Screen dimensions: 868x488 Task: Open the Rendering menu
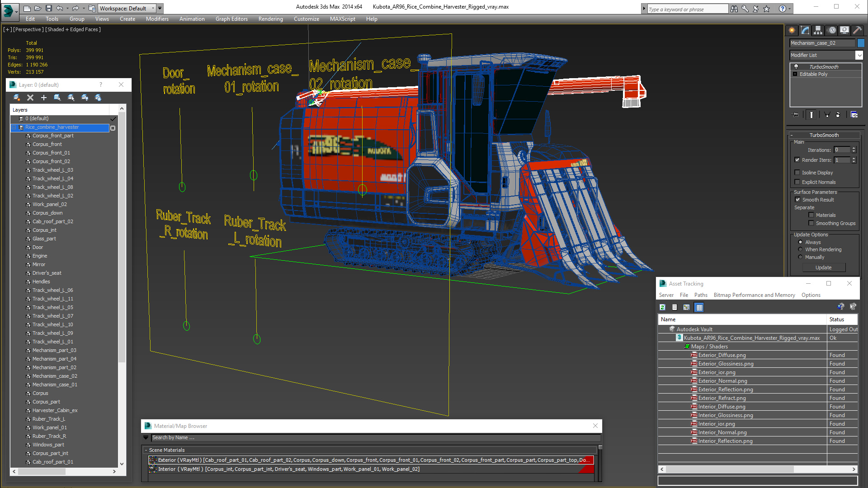click(x=270, y=19)
